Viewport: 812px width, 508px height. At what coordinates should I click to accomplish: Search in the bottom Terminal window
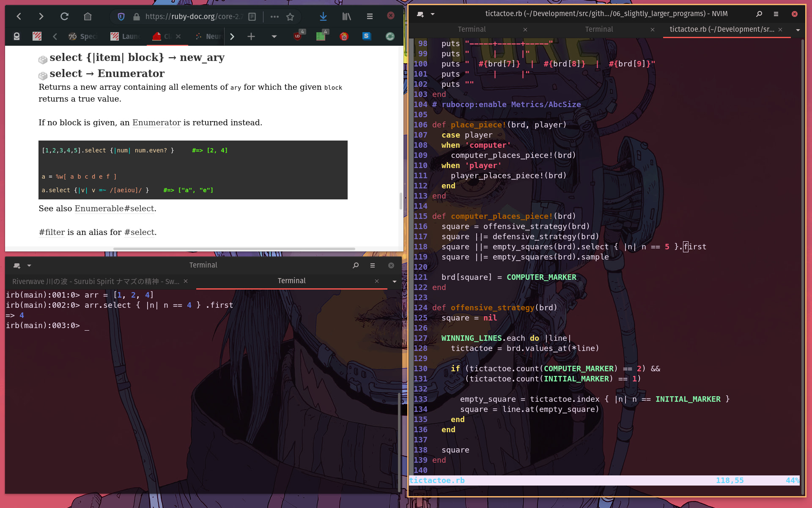point(356,265)
